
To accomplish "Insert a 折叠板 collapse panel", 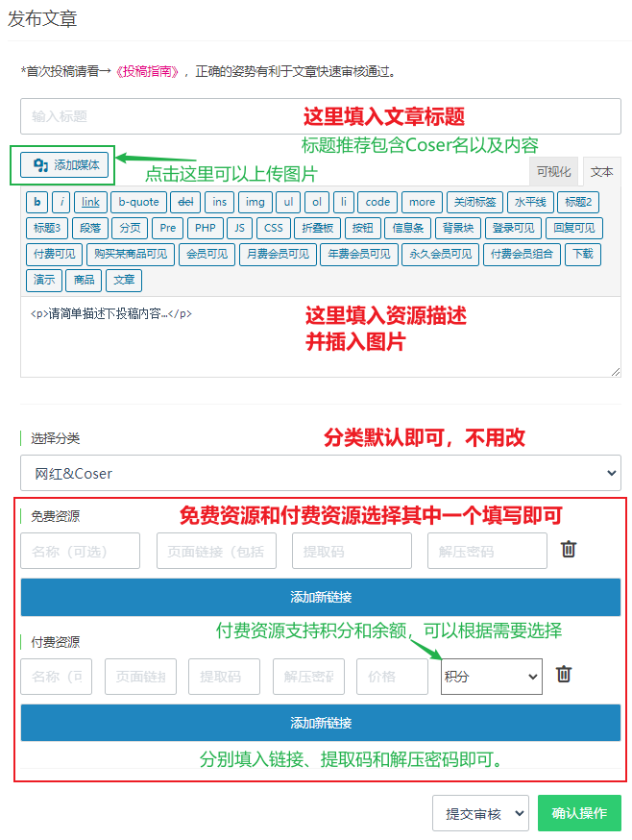I will (318, 228).
